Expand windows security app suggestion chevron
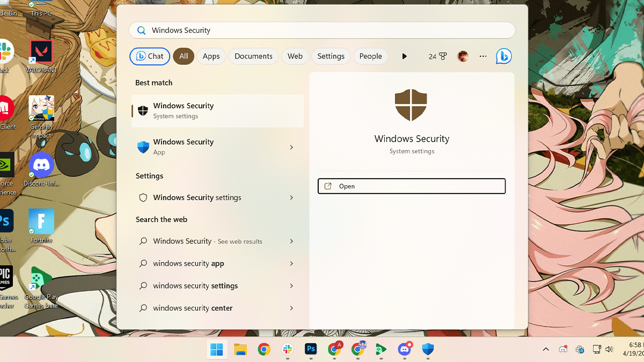Viewport: 644px width, 362px height. point(291,263)
